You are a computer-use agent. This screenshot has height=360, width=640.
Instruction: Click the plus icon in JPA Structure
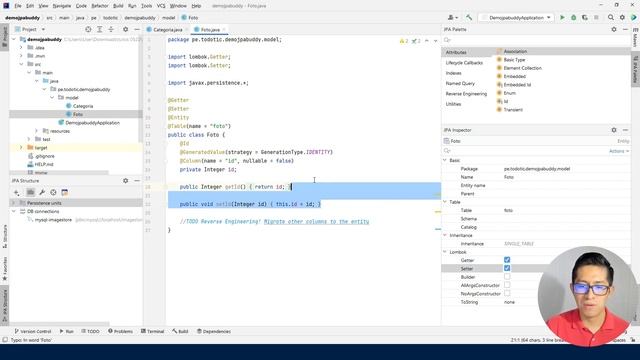tap(17, 192)
